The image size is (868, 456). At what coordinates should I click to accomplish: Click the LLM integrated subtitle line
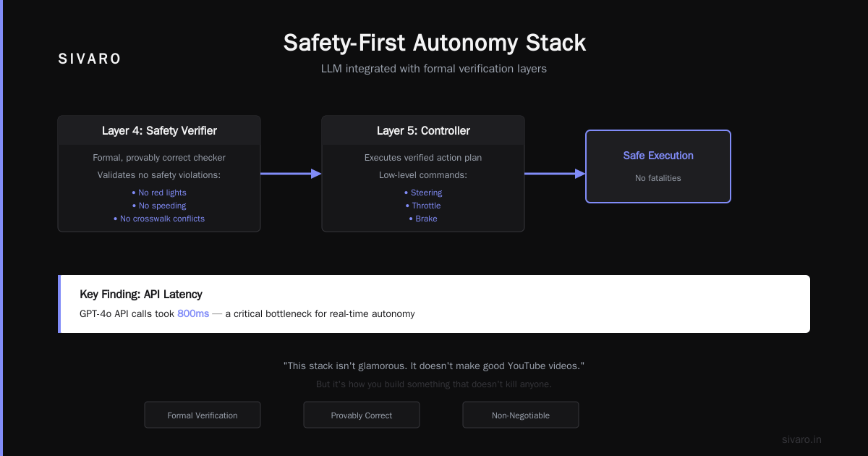434,69
